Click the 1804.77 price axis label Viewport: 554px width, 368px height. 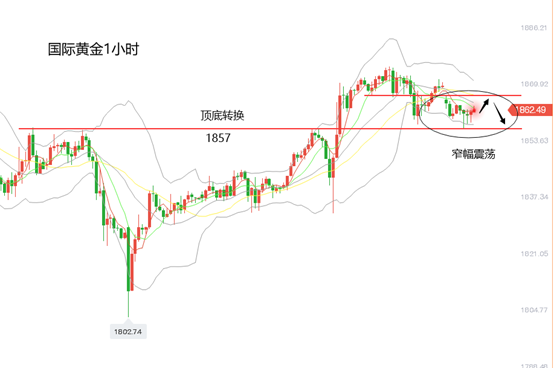point(534,310)
